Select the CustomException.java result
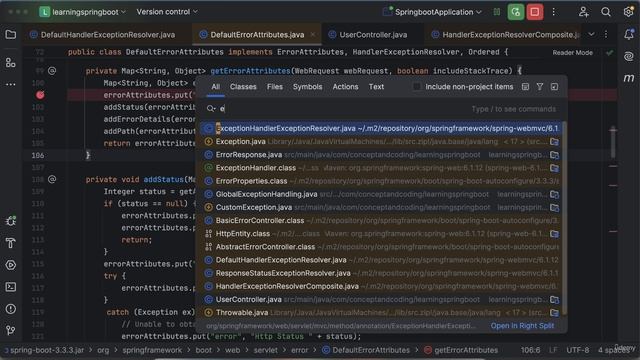Screen dimensions: 640x360 381,207
